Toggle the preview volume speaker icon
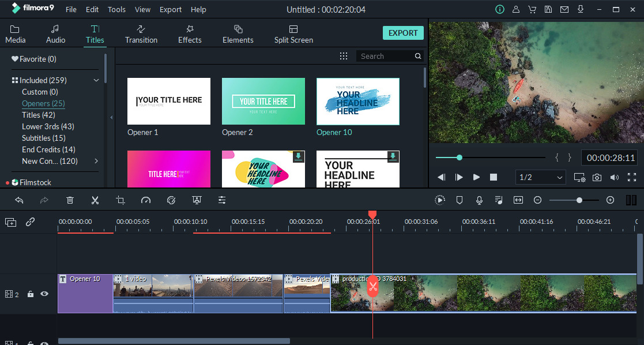The image size is (644, 345). click(615, 178)
